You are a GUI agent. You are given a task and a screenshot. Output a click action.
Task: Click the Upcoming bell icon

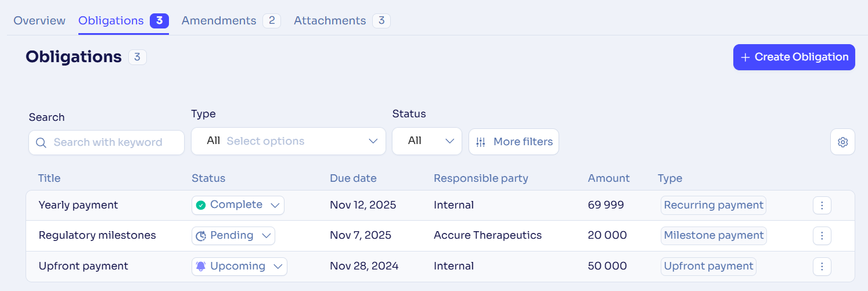(201, 266)
